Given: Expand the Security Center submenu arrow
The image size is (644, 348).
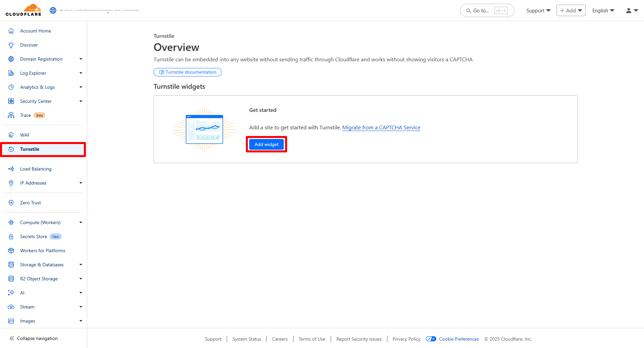Looking at the screenshot, I should [x=81, y=101].
